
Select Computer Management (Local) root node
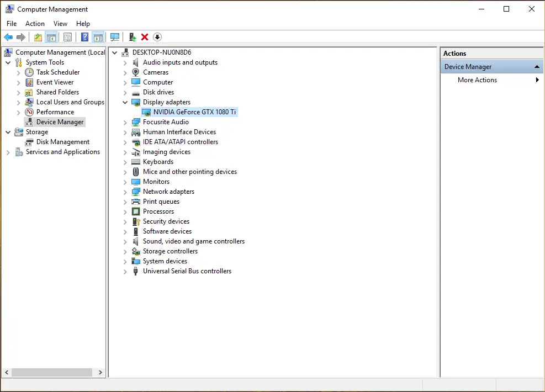point(60,52)
